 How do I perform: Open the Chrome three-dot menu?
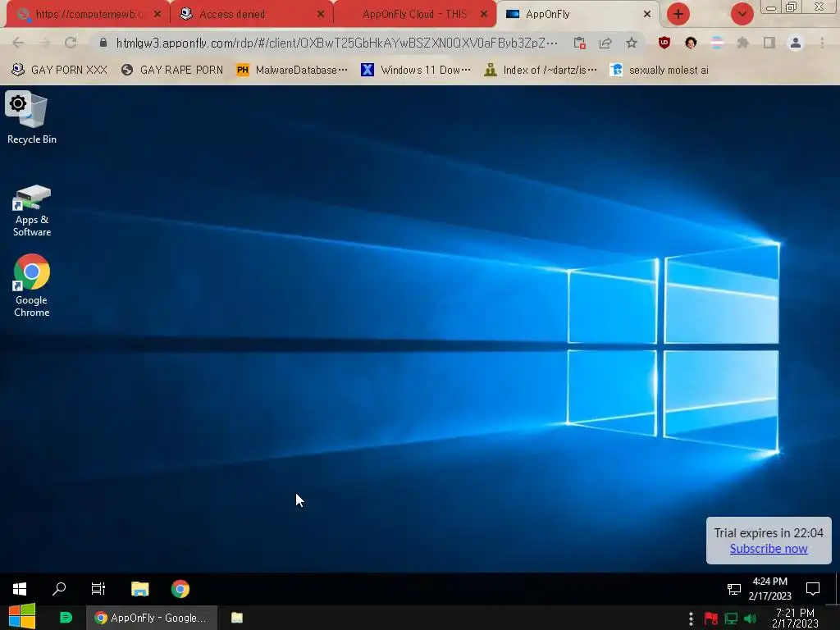(x=822, y=43)
